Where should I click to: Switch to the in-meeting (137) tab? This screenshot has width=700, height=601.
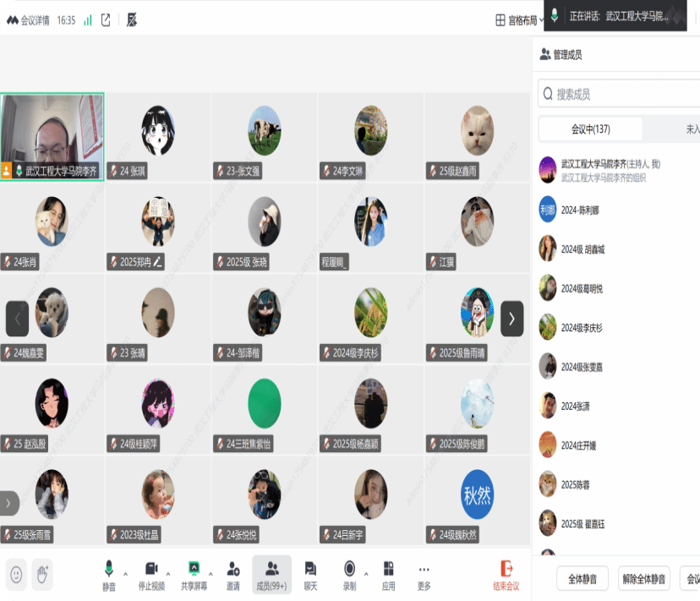(590, 129)
